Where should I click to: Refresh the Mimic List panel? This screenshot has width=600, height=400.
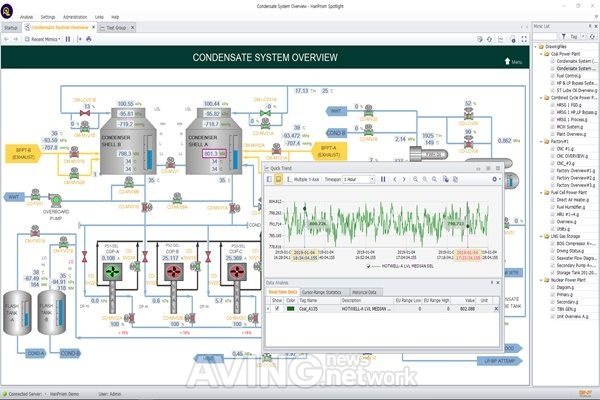point(592,36)
